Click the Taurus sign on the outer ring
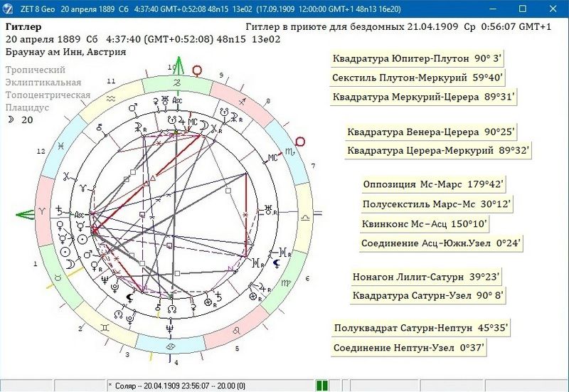Image resolution: width=569 pixels, height=392 pixels. pyautogui.click(x=58, y=277)
